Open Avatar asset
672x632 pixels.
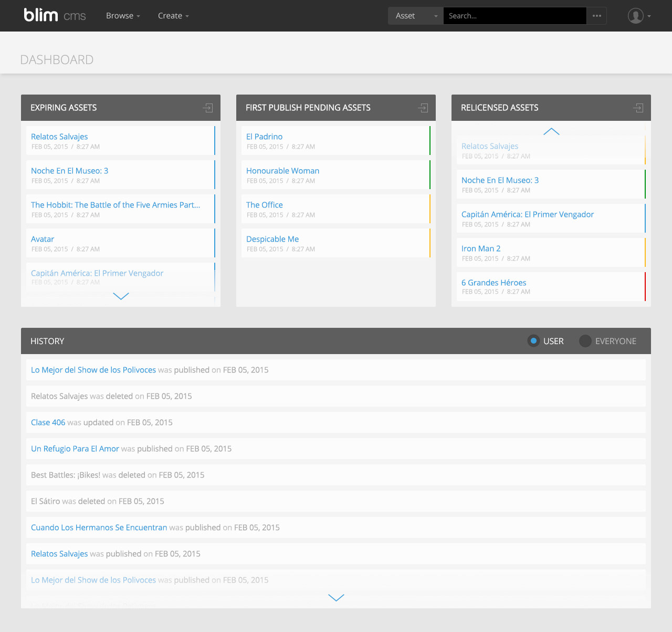tap(43, 239)
